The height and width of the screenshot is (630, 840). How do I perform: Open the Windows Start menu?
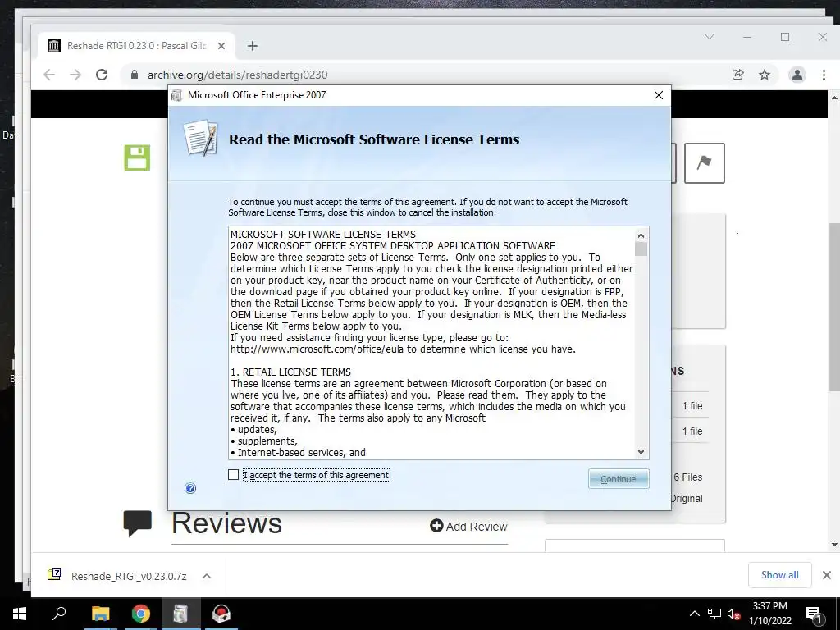[20, 614]
